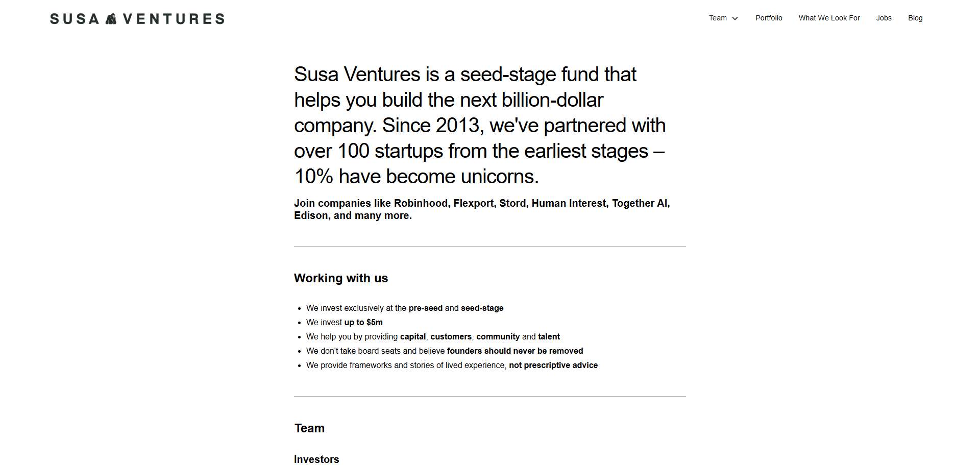Expand the chevron next to Team
This screenshot has width=980, height=465.
click(x=736, y=18)
